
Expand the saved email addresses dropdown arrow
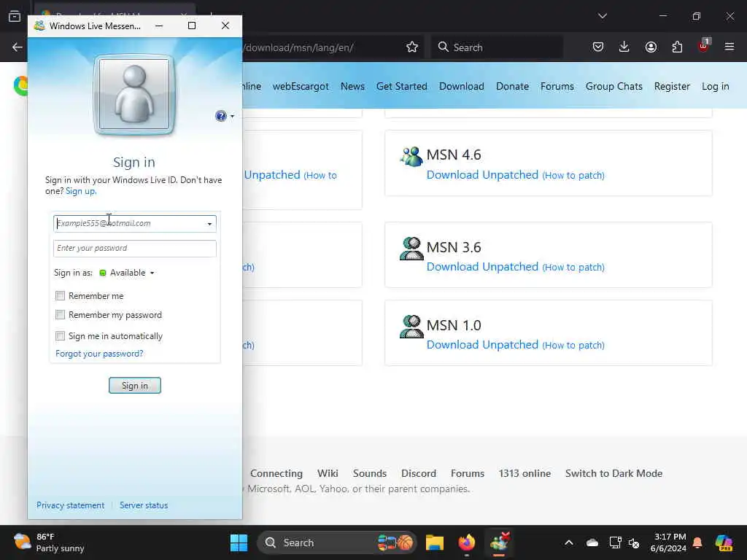[x=209, y=224]
